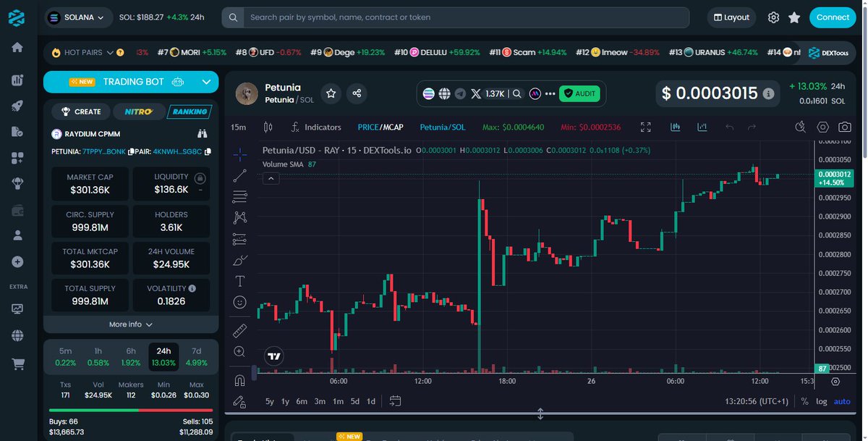The height and width of the screenshot is (441, 868).
Task: Select the 5m stats tab
Action: pos(65,356)
